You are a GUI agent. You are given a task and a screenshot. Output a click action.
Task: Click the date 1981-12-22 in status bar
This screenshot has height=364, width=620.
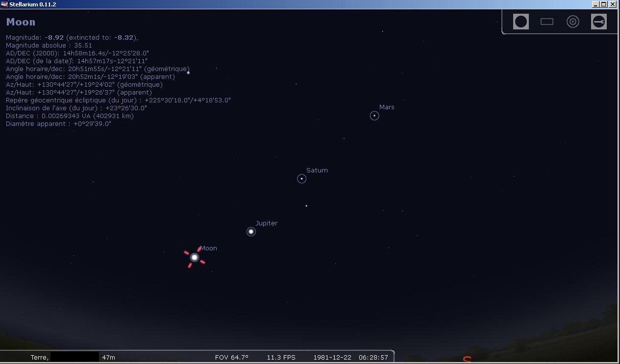332,358
